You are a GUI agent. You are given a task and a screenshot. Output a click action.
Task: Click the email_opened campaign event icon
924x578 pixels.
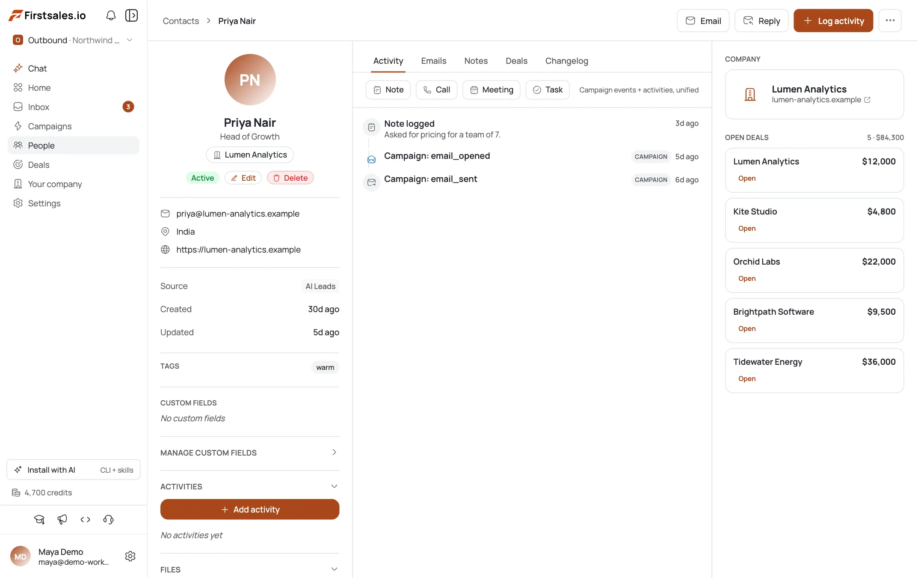tap(371, 159)
